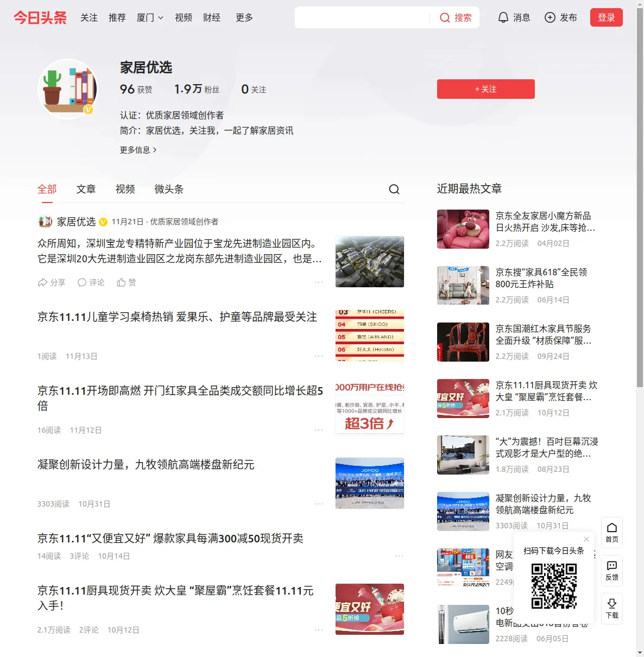Click the search icon beside content tabs

click(394, 189)
